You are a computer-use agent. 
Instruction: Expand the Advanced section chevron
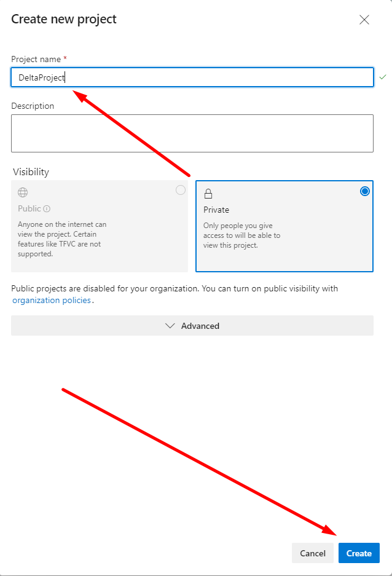[x=171, y=326]
